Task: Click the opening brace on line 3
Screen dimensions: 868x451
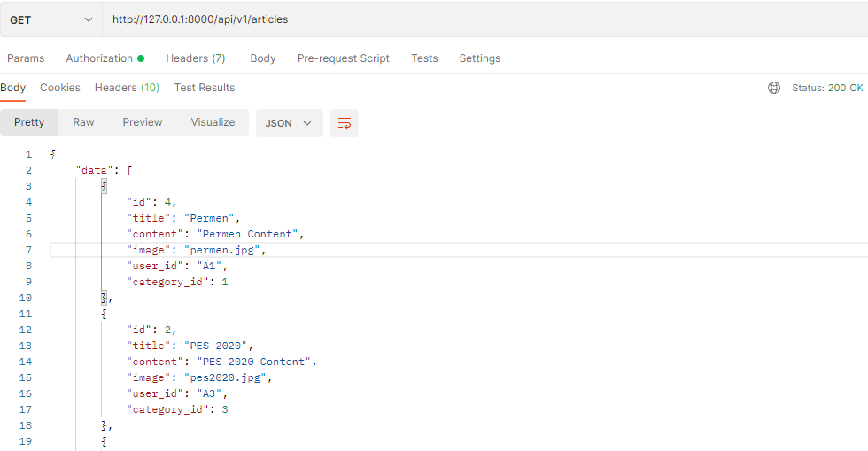Action: 105,186
